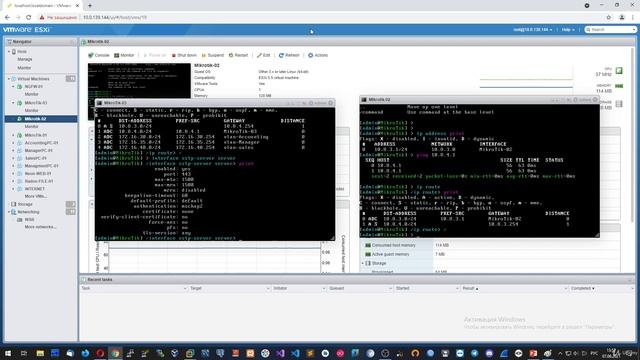Open Monitor under Mikrotik-02
640x360 pixels.
[31, 127]
